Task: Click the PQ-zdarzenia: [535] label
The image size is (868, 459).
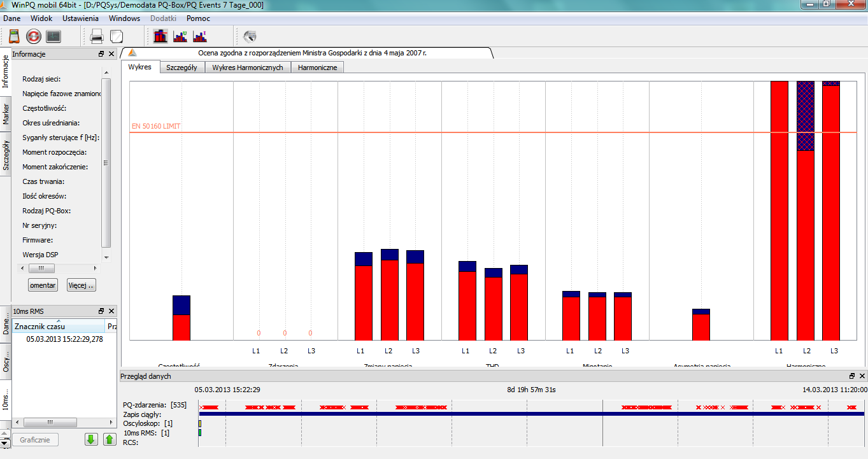Action: point(155,405)
